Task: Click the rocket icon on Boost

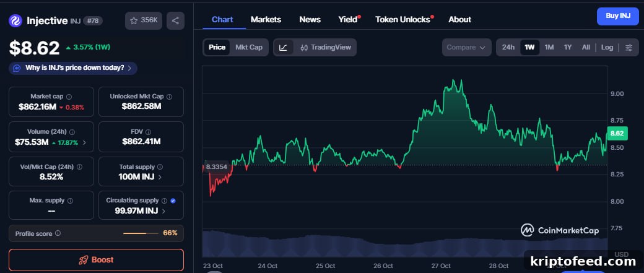Action: coord(84,260)
